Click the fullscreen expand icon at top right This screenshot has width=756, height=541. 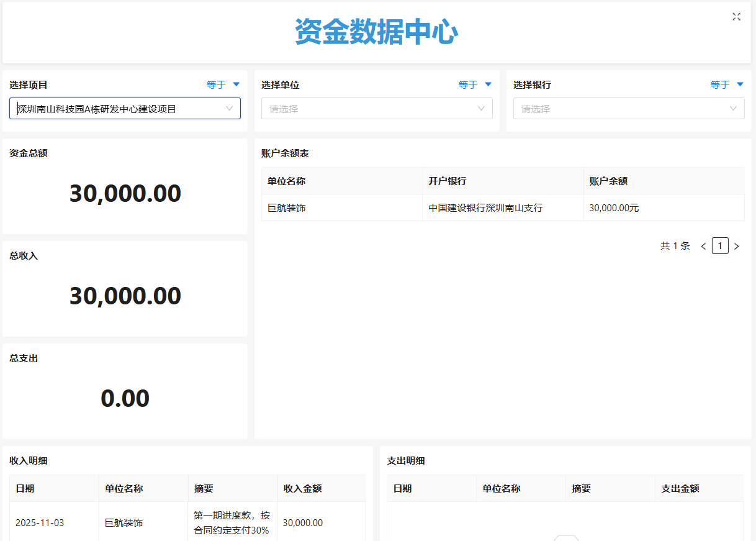736,17
